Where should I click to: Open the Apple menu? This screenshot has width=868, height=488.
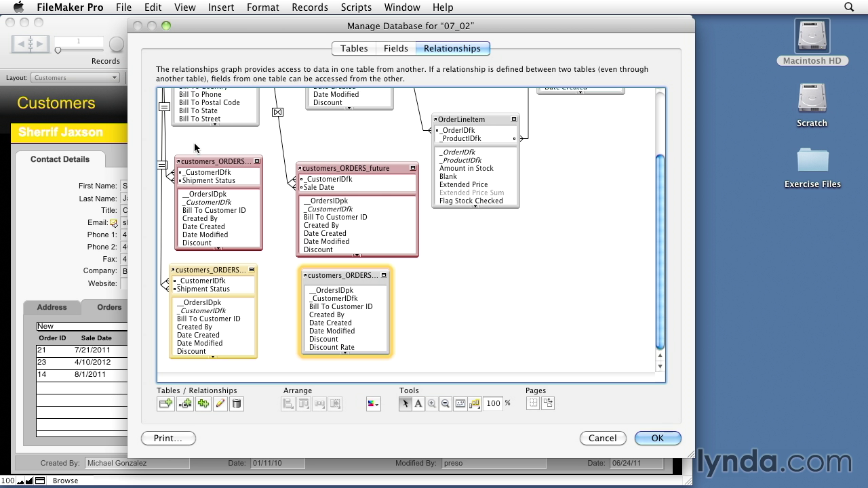click(x=18, y=7)
